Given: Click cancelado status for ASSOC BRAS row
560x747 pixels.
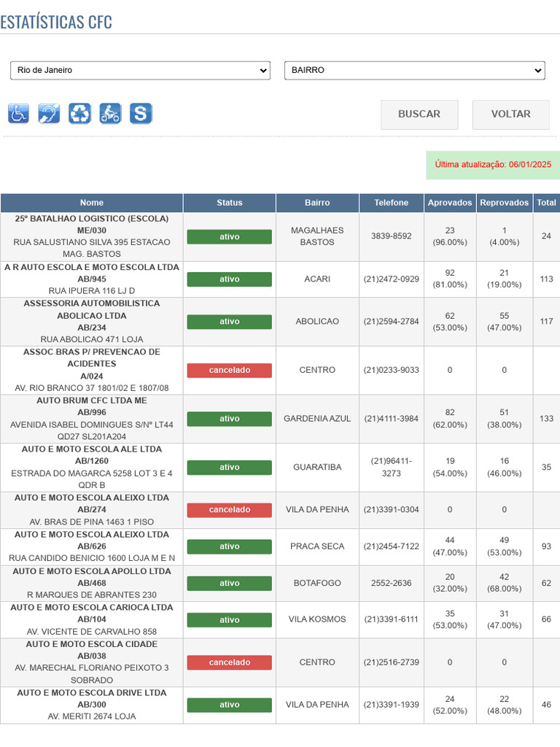Looking at the screenshot, I should [230, 370].
